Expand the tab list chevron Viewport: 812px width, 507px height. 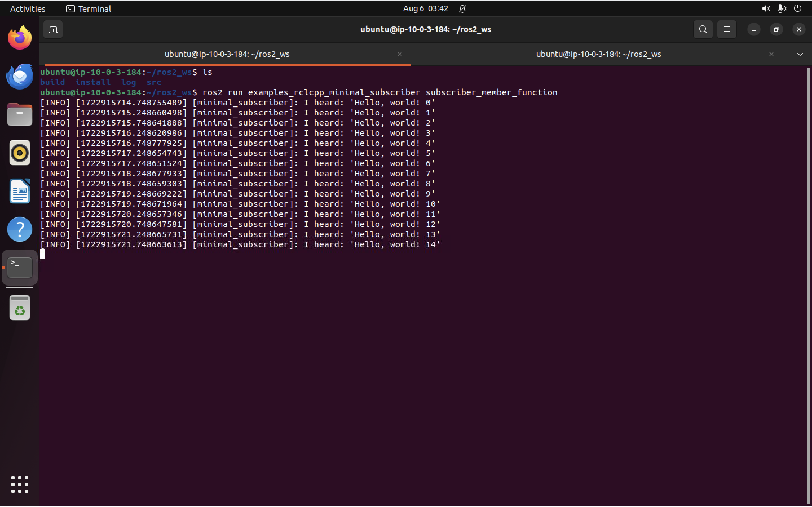pyautogui.click(x=800, y=54)
